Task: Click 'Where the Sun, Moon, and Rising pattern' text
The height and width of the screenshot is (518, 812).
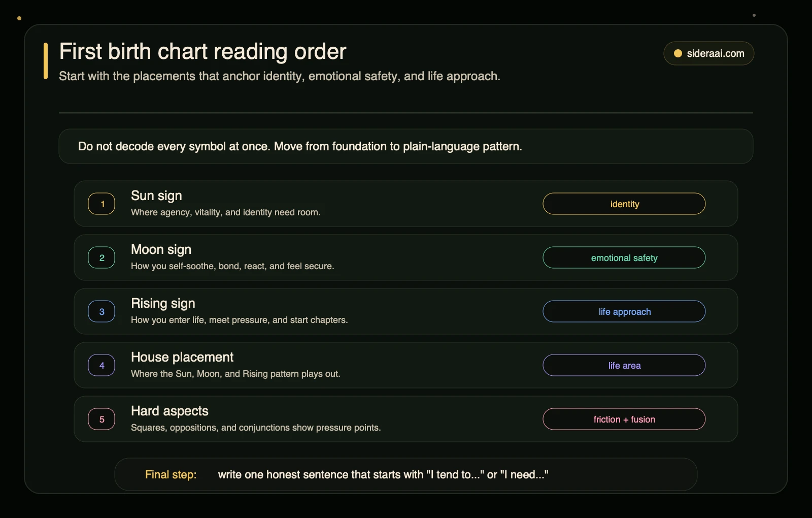Action: [x=235, y=374]
